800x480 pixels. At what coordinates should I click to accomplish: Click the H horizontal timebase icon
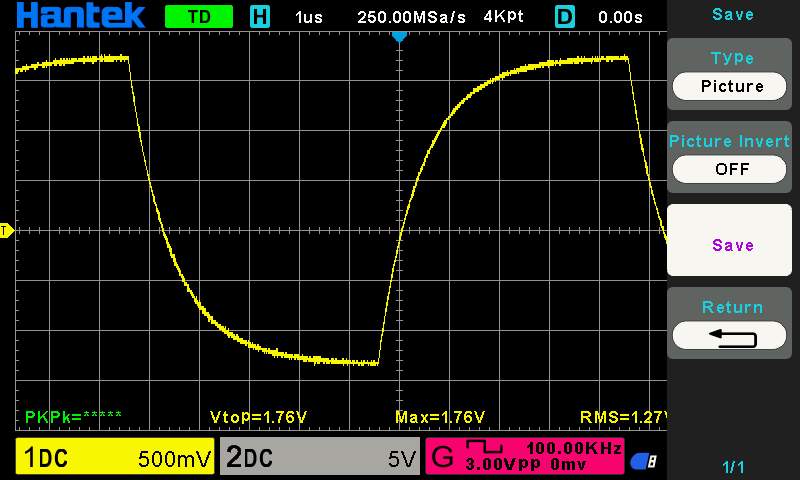coord(260,17)
